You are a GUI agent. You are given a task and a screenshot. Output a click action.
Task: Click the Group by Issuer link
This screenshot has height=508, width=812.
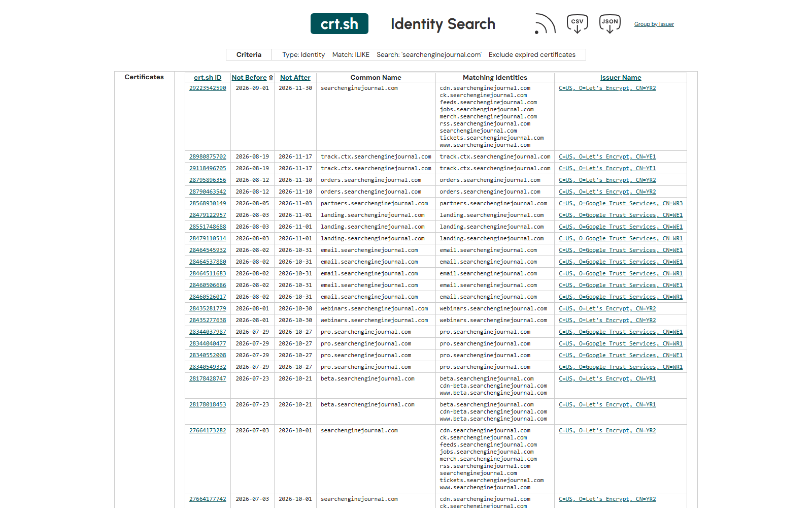(x=654, y=24)
